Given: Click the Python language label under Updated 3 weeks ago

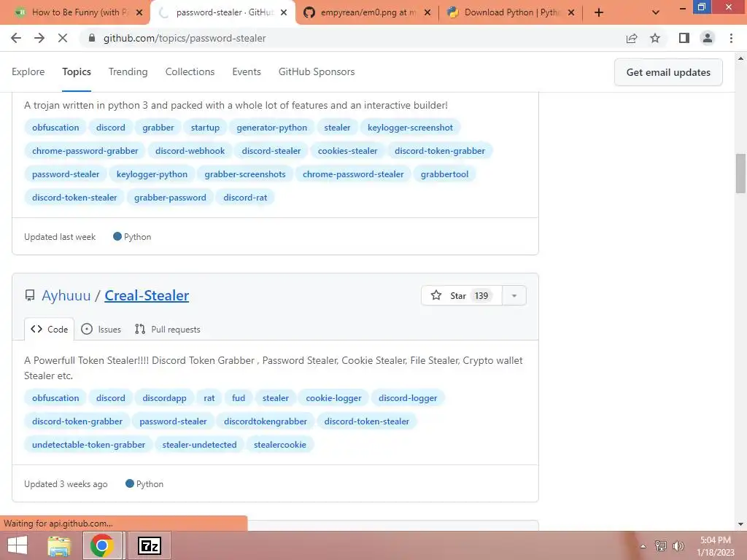Looking at the screenshot, I should [x=144, y=484].
